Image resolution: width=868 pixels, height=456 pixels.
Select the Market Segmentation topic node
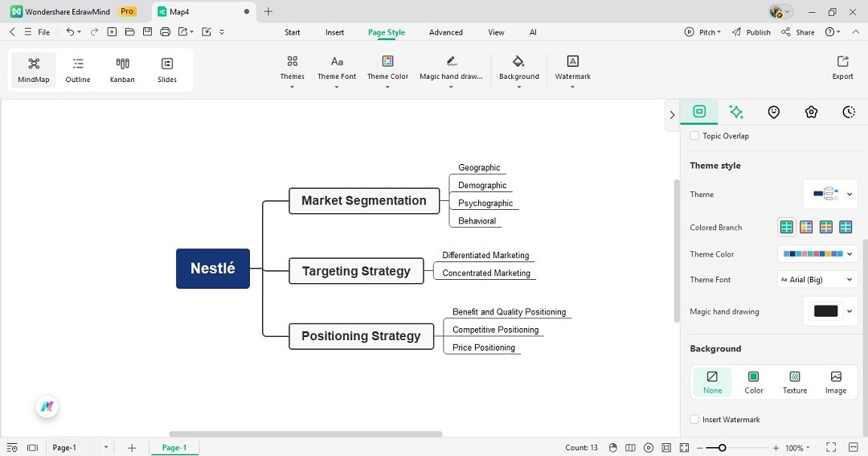tap(364, 200)
